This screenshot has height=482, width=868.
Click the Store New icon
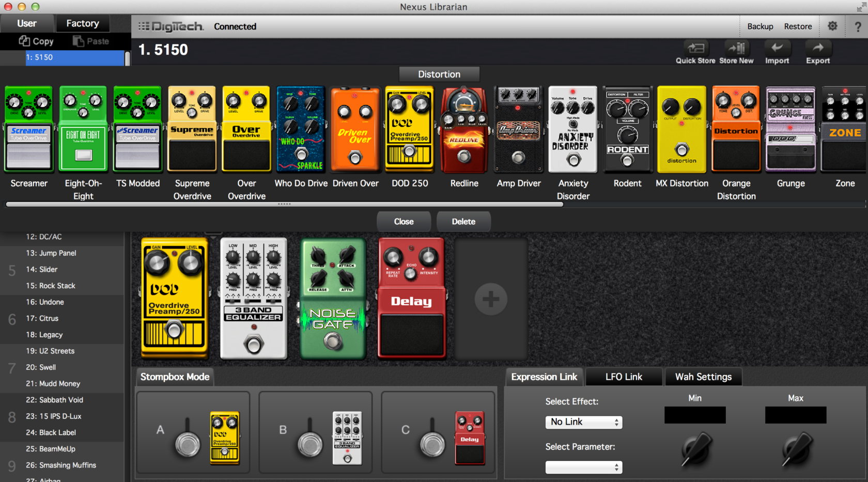point(736,48)
